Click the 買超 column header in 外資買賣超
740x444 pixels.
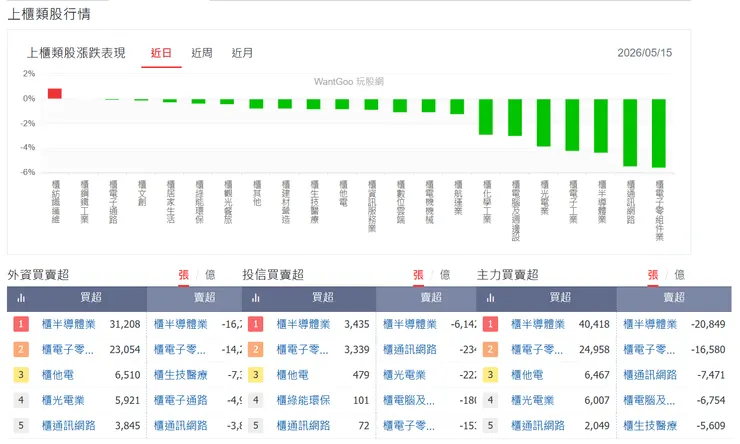pyautogui.click(x=91, y=298)
